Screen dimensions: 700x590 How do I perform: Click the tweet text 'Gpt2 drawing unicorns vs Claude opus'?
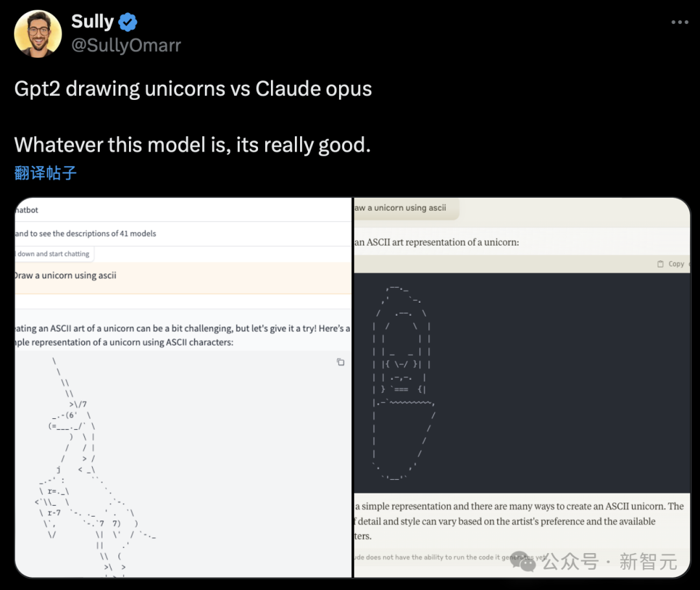[193, 89]
